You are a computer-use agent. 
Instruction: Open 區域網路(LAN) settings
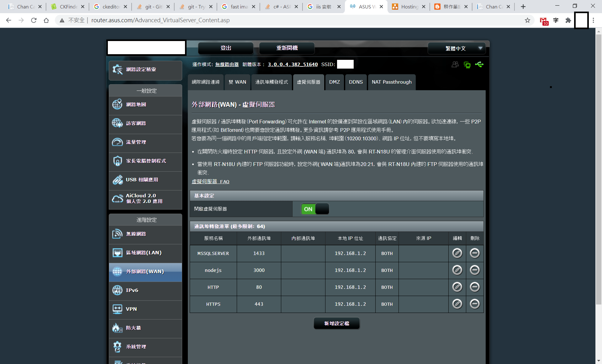(145, 253)
